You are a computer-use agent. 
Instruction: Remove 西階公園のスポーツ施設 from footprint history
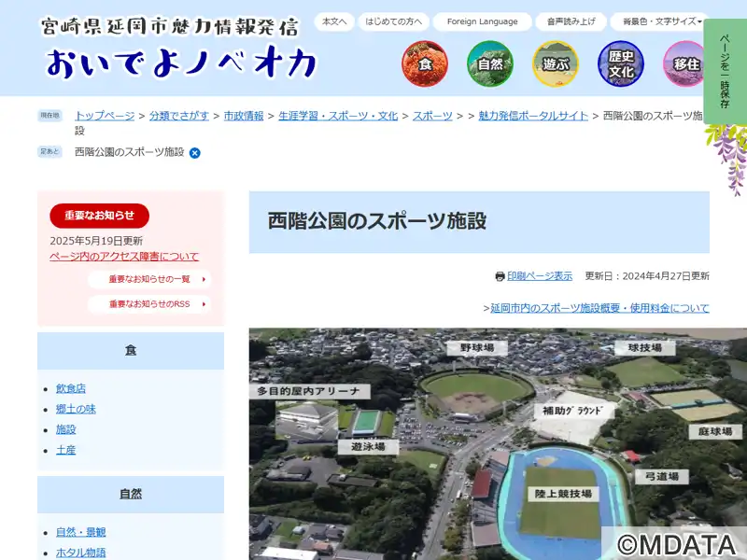195,153
